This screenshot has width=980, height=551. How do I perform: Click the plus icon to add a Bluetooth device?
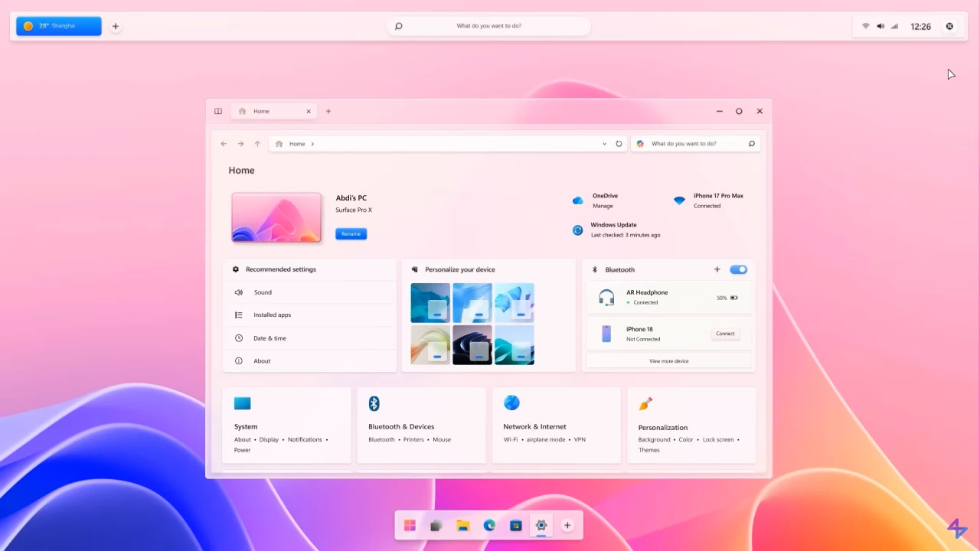(717, 269)
